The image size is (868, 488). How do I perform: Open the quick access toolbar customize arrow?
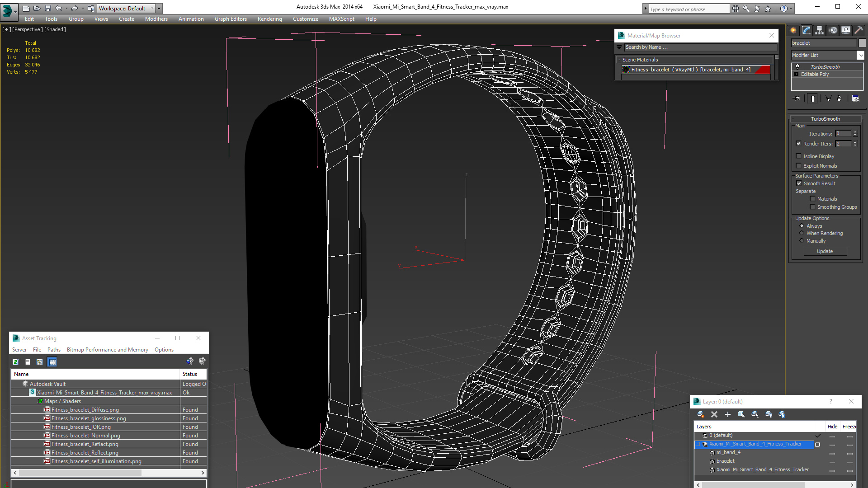pos(159,8)
